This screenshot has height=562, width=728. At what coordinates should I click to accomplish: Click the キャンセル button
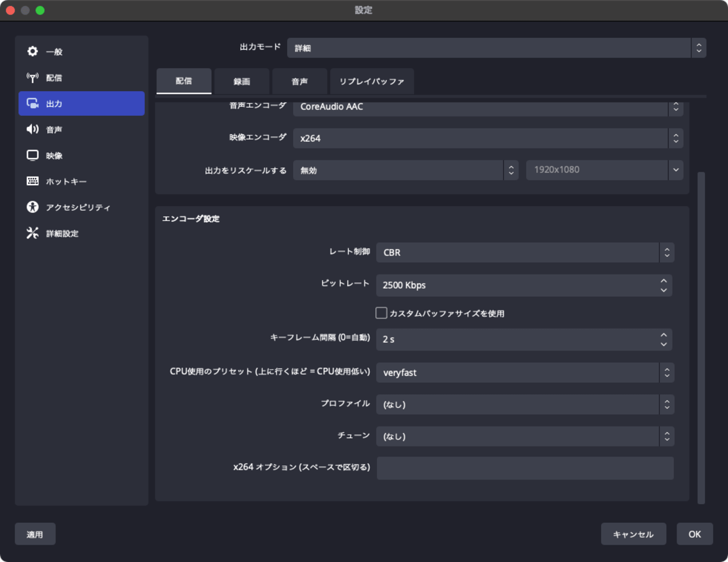[633, 534]
